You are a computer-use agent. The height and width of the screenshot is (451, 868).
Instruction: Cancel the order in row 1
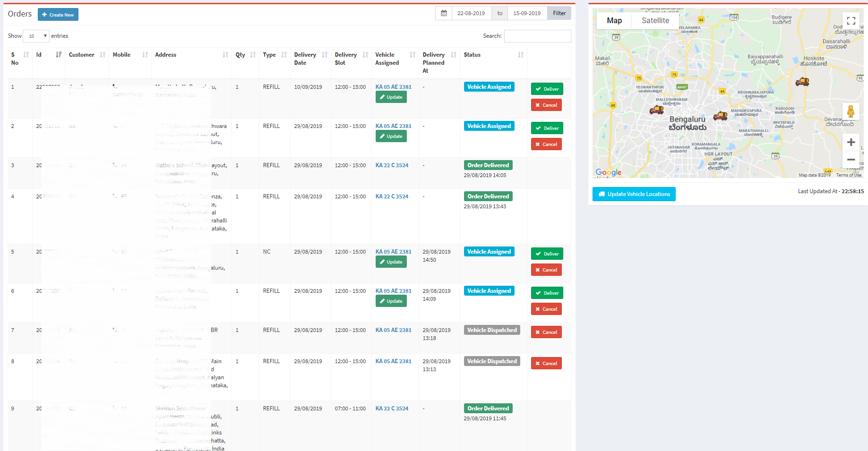546,105
